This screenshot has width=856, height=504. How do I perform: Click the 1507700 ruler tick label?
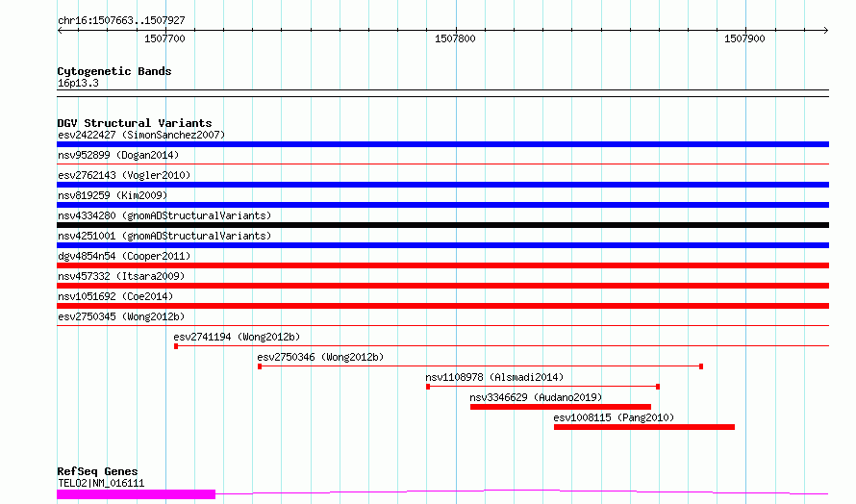pyautogui.click(x=164, y=38)
